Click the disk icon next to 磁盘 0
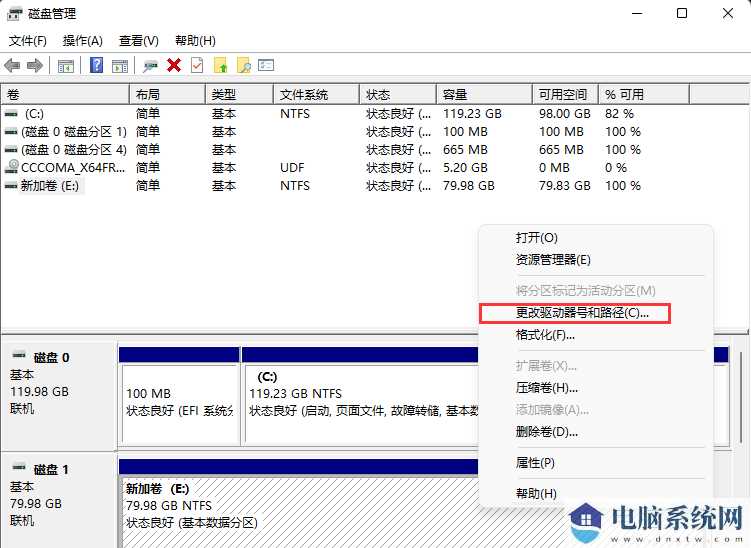This screenshot has width=751, height=548. tap(19, 355)
